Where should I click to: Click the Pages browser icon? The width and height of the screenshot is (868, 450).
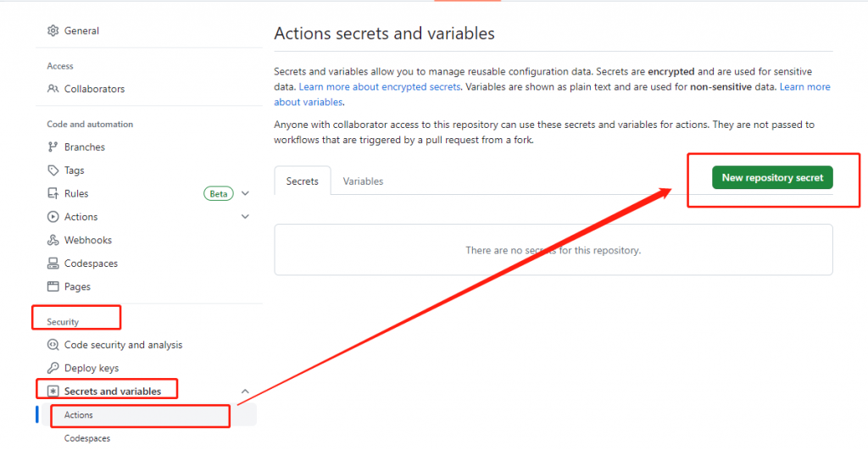click(x=53, y=287)
